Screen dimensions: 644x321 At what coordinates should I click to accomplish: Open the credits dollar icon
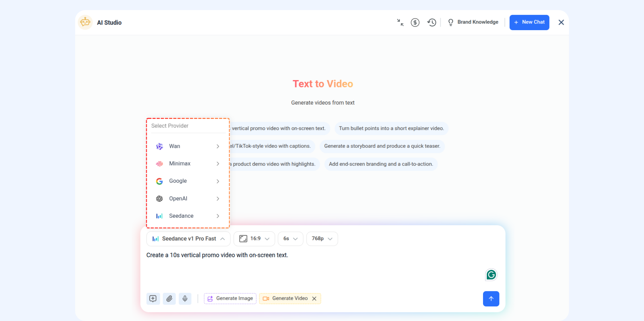(415, 23)
